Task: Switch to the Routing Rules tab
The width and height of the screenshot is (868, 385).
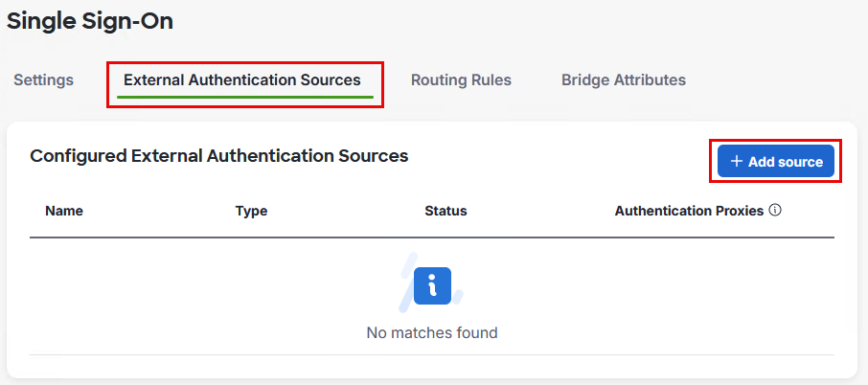Action: 461,80
